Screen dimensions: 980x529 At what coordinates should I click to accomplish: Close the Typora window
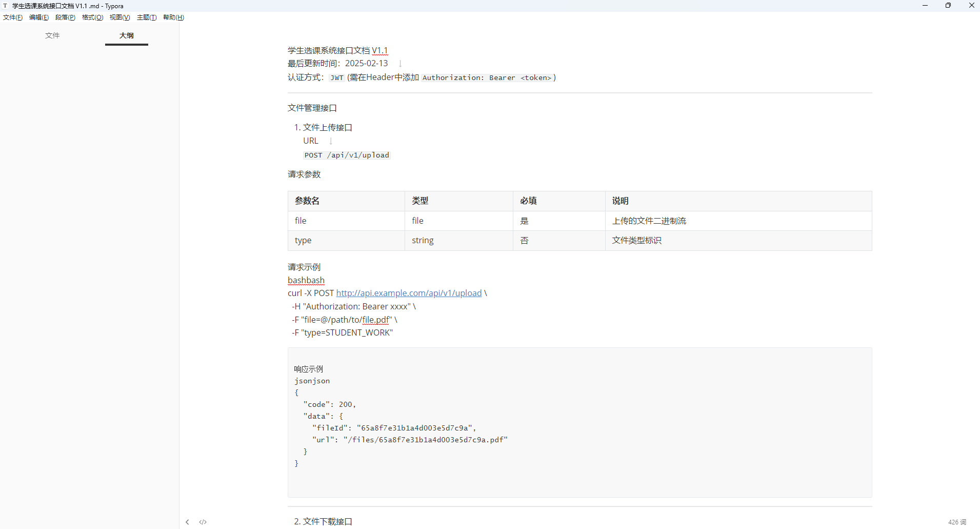point(971,6)
